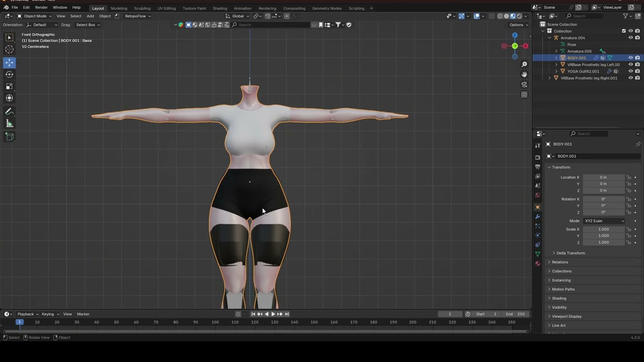
Task: Click the Scale Z value field
Action: (x=603, y=242)
